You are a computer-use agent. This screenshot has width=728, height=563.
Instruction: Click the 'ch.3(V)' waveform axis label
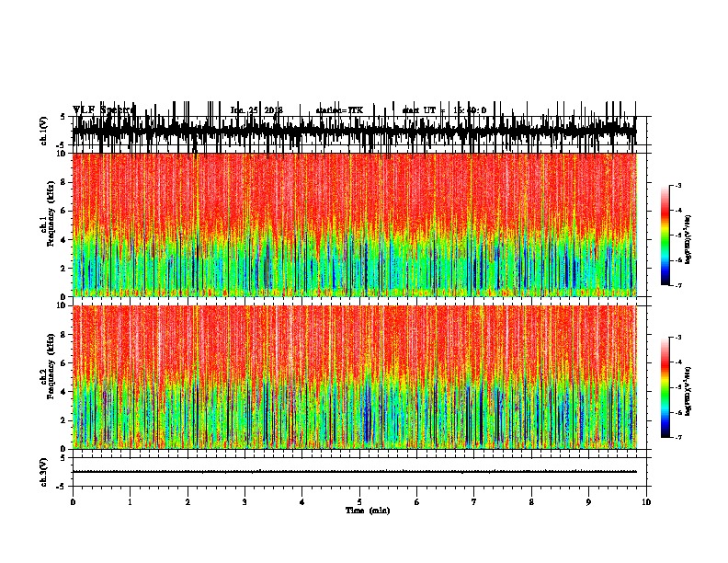pyautogui.click(x=43, y=472)
